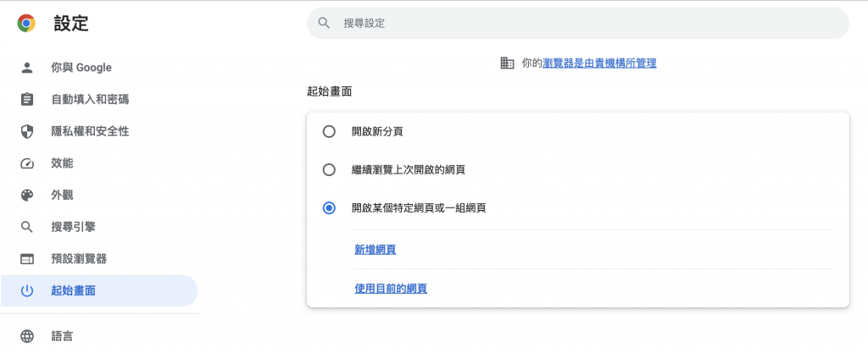The width and height of the screenshot is (868, 353).
Task: Click the power icon for 起始畫面
Action: click(x=26, y=291)
